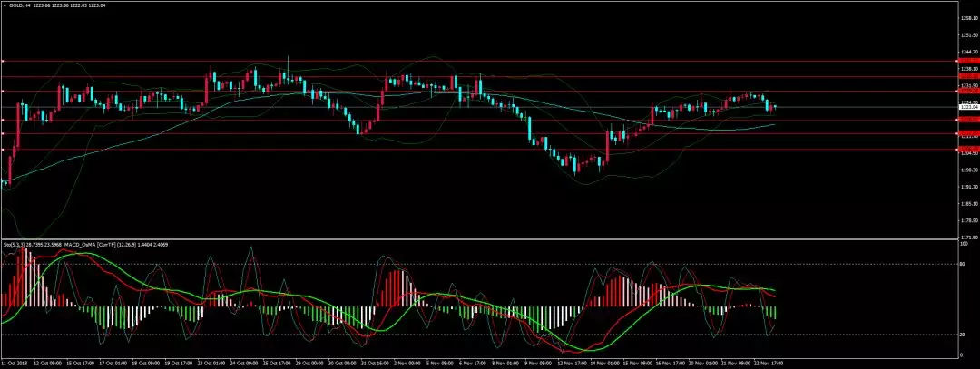Click the current price label 1223.04
The height and width of the screenshot is (369, 980).
click(x=968, y=107)
